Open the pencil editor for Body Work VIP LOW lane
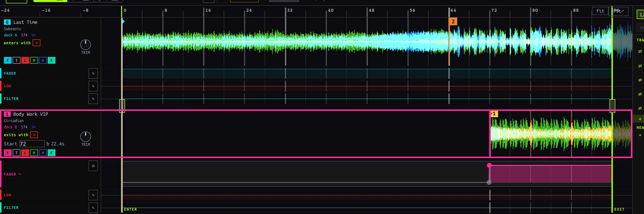The height and width of the screenshot is (214, 644). point(93,195)
